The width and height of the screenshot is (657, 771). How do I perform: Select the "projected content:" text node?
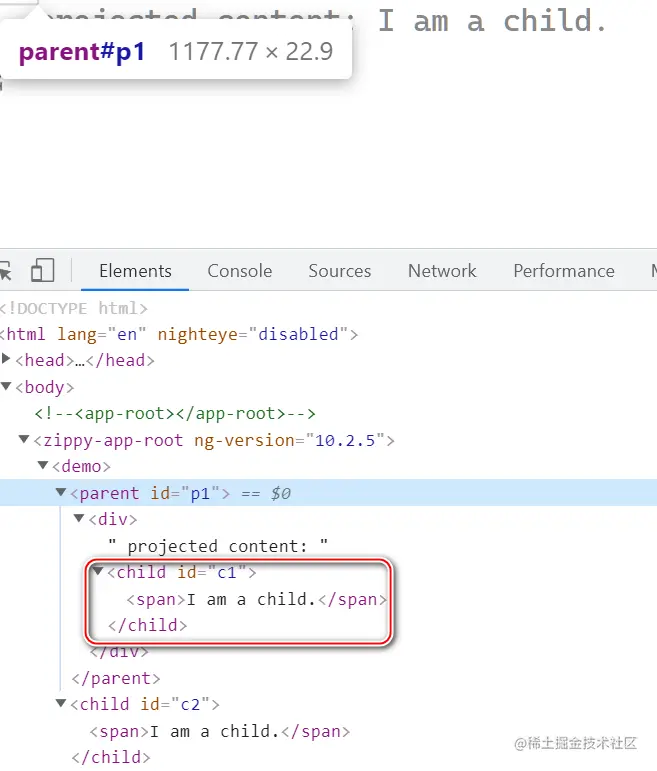click(x=218, y=546)
